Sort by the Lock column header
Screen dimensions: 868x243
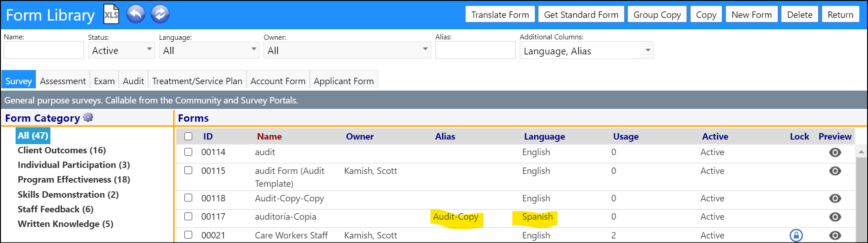pos(800,136)
